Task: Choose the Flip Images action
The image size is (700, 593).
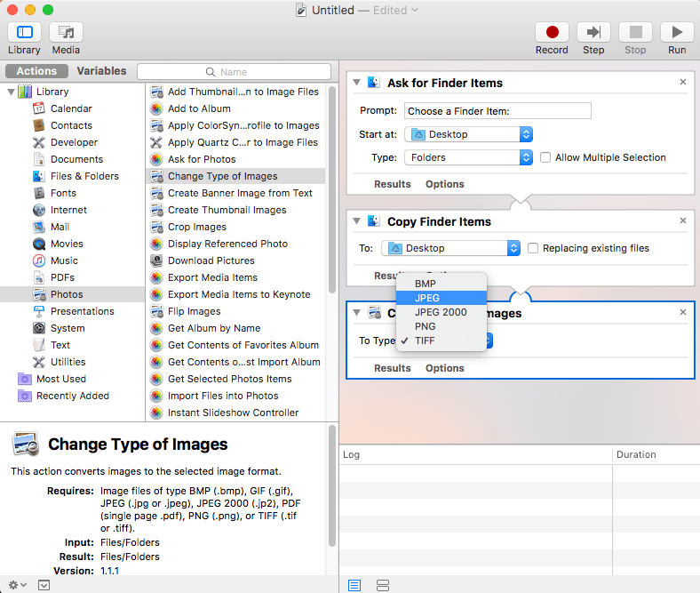Action: [x=194, y=311]
